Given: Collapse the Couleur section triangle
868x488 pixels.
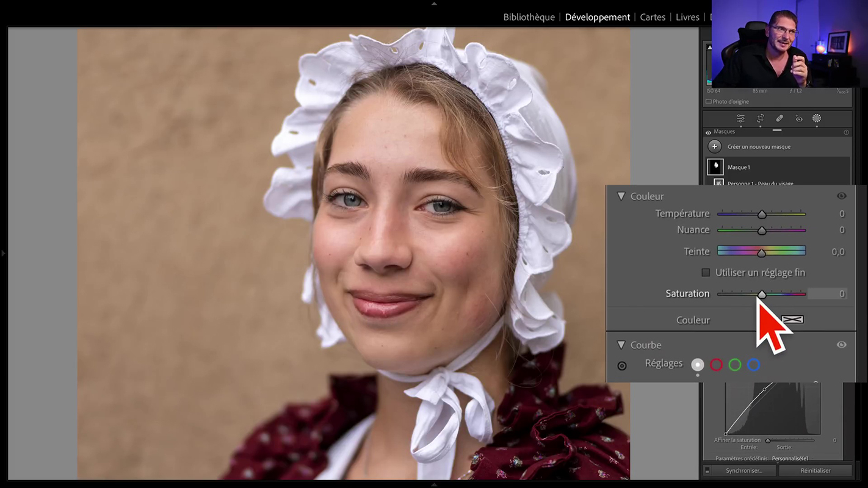Looking at the screenshot, I should (x=621, y=196).
